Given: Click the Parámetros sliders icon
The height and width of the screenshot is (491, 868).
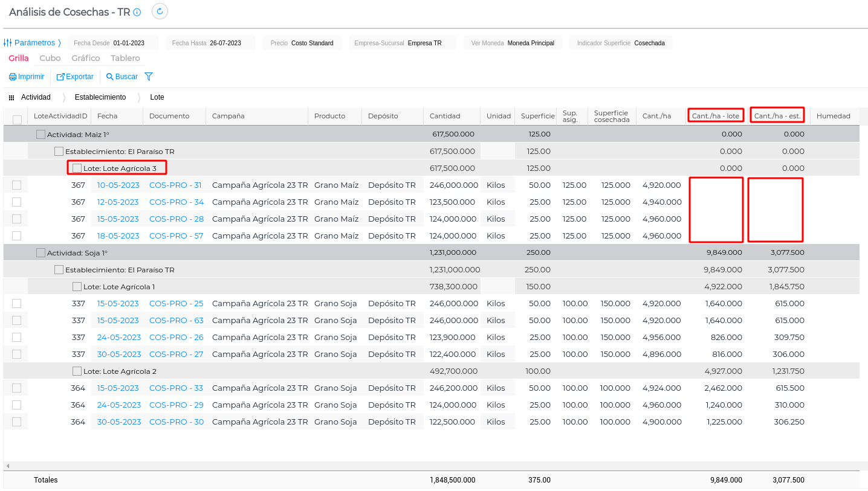Looking at the screenshot, I should click(7, 43).
